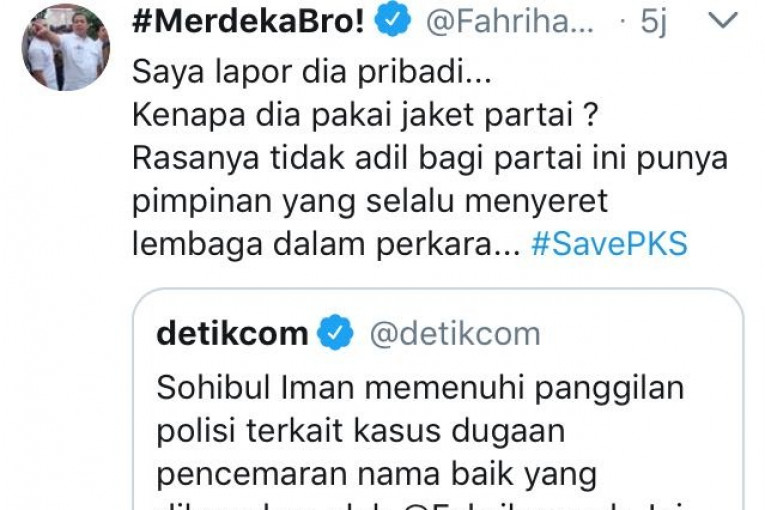Open the #MerdekaBro! display name profile
The image size is (765, 510).
pos(249,21)
